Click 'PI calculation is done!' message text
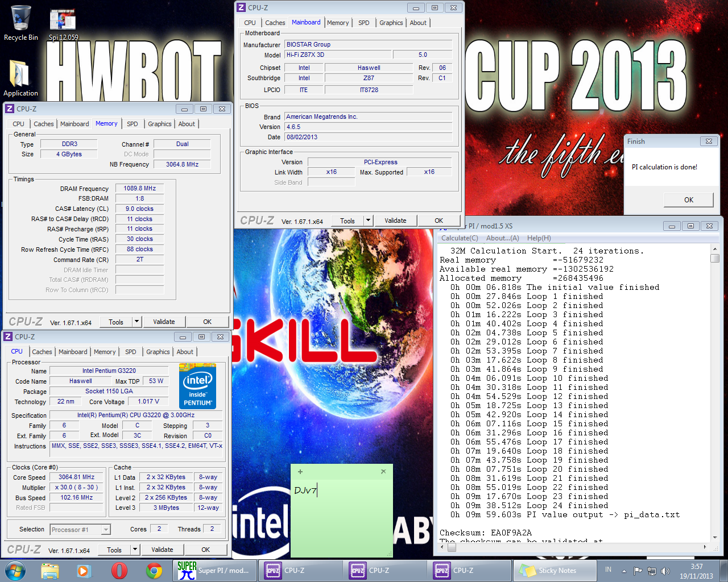 point(664,167)
